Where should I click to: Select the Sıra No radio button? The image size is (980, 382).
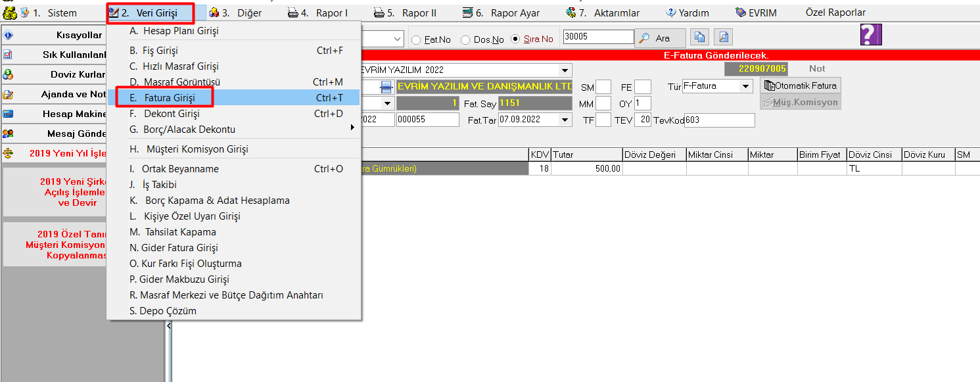point(515,39)
